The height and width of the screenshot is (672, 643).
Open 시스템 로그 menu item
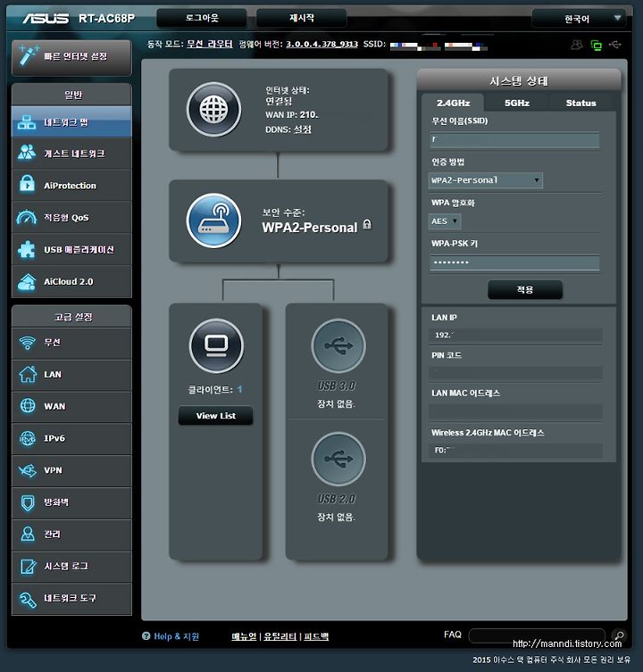(71, 566)
